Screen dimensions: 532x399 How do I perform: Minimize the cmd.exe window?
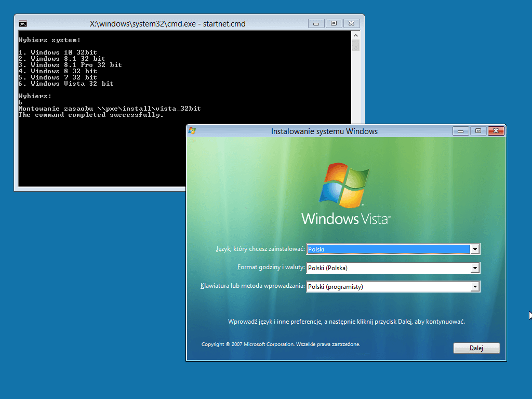(x=316, y=23)
